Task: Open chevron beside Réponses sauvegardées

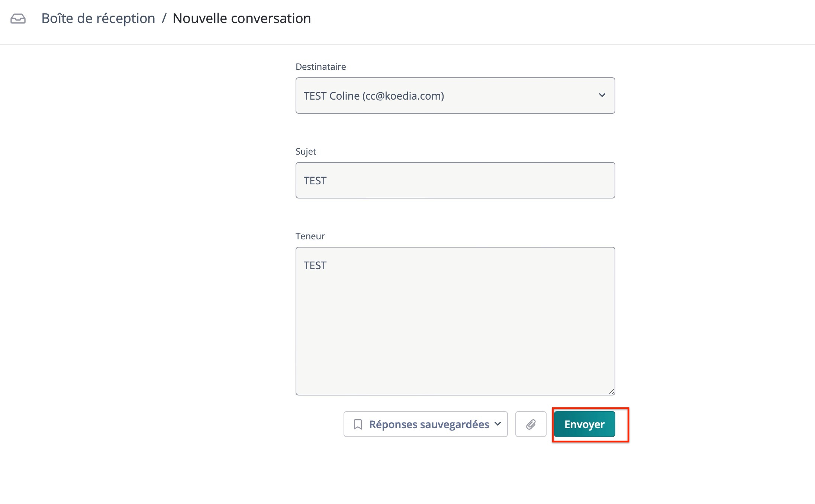Action: 498,424
